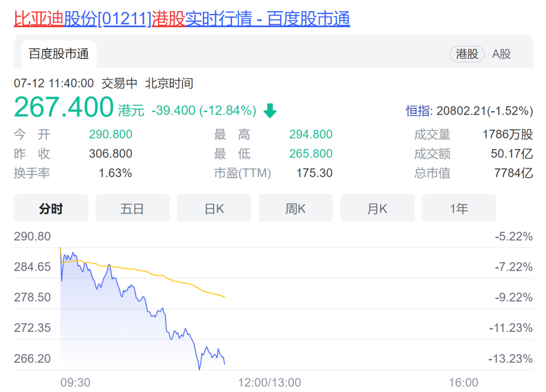Select the 分时 chart tab

click(51, 208)
